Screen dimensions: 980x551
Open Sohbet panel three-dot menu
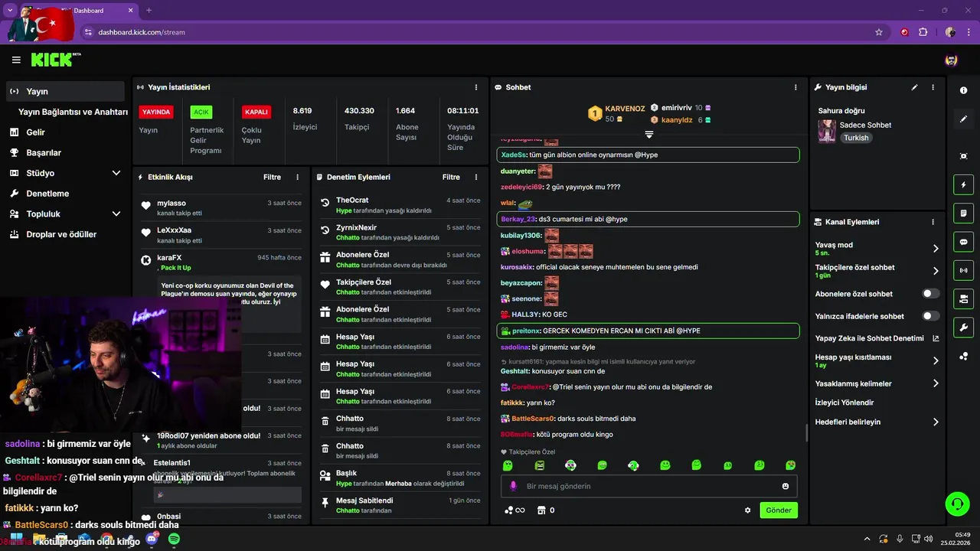(796, 87)
